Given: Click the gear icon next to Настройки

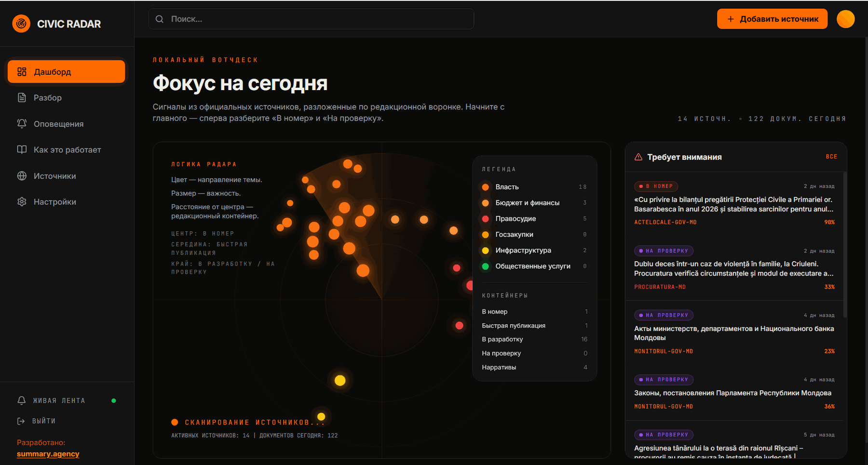Looking at the screenshot, I should click(22, 202).
